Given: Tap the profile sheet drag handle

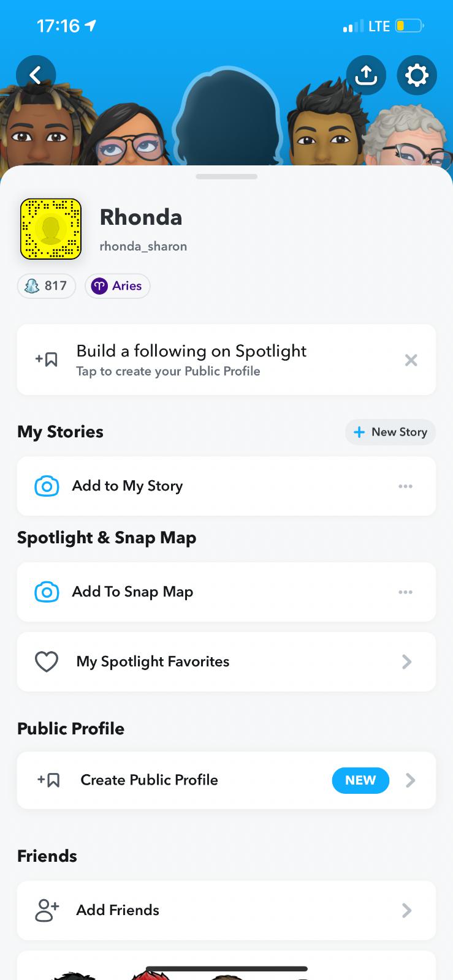Looking at the screenshot, I should [227, 177].
